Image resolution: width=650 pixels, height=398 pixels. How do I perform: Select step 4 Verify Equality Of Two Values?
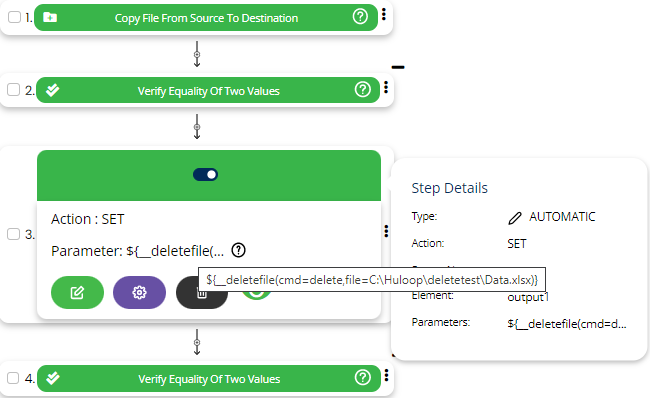209,379
